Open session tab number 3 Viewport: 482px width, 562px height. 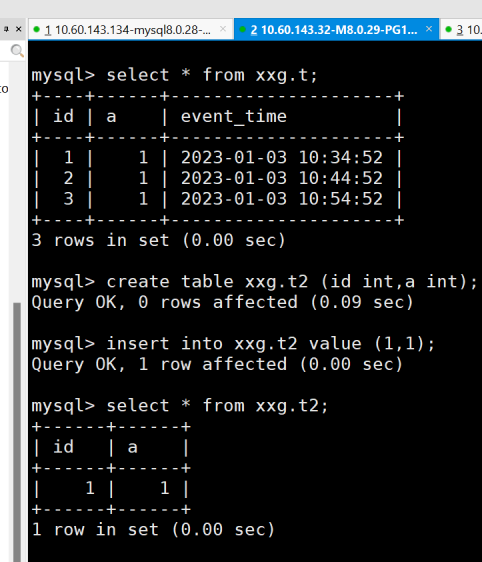coord(461,29)
